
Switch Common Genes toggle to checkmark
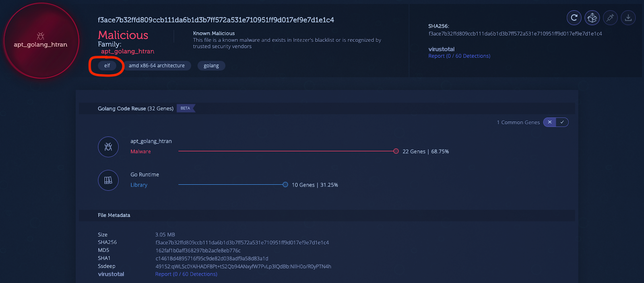click(x=562, y=122)
